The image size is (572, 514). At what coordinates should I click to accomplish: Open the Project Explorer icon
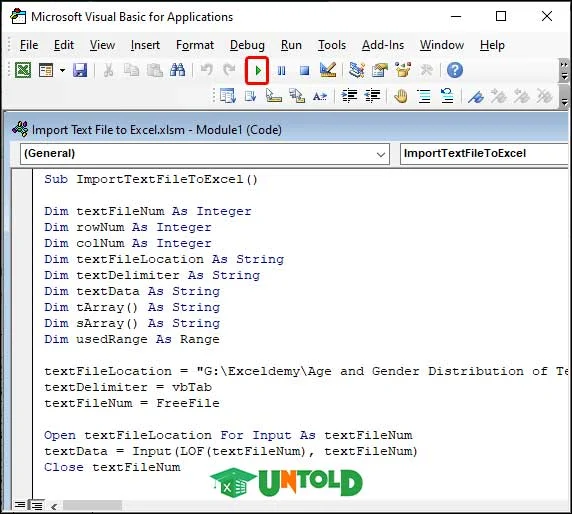[356, 70]
